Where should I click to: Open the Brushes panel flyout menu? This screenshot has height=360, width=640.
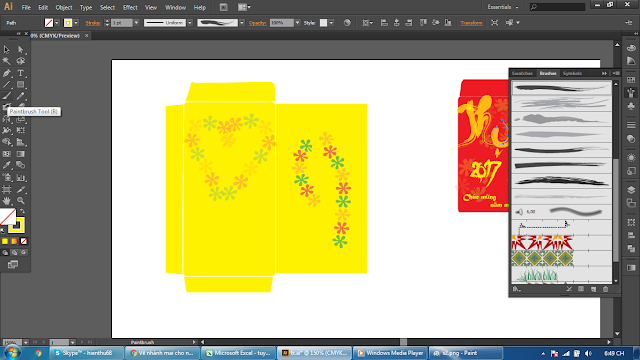(x=616, y=73)
